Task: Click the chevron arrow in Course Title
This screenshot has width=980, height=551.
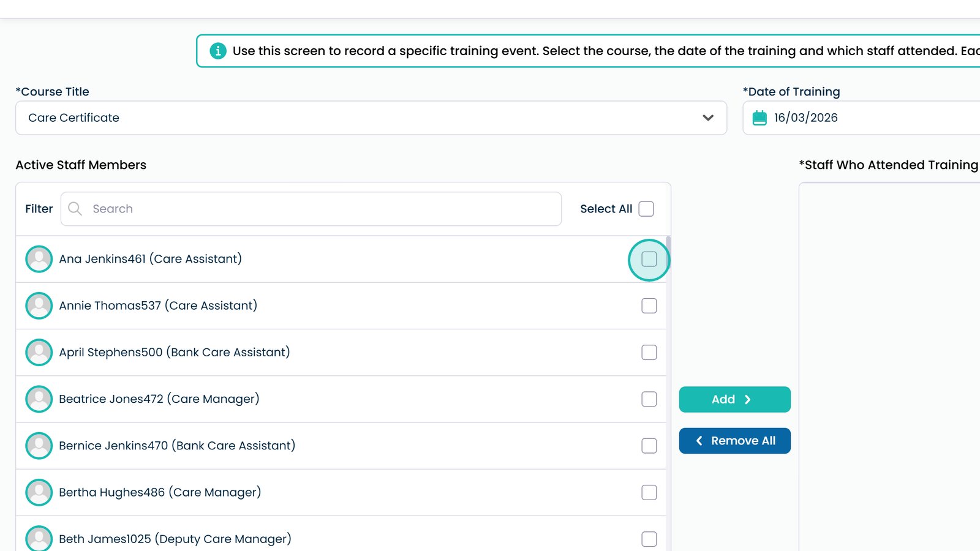Action: click(x=708, y=118)
